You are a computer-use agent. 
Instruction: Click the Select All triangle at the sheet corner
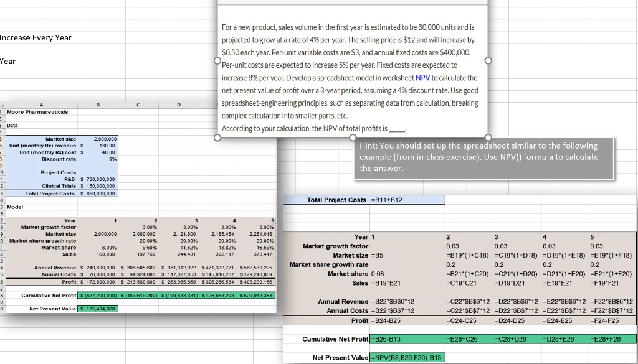click(3, 104)
